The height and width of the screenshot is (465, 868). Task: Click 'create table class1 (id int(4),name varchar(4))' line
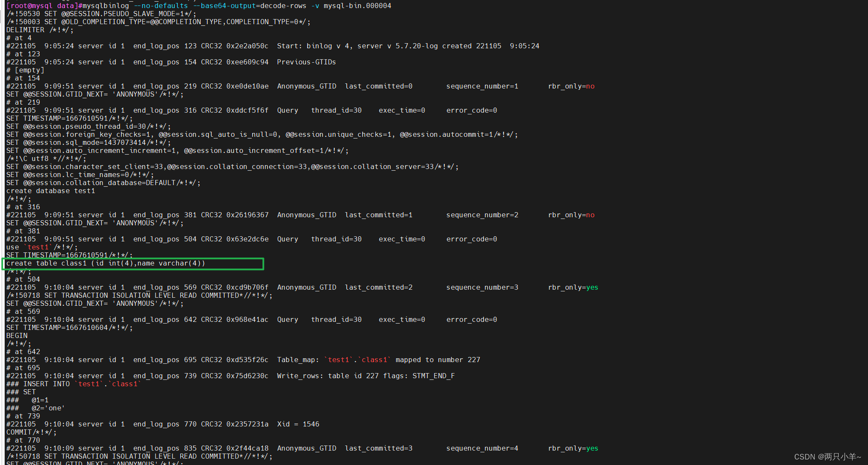105,263
